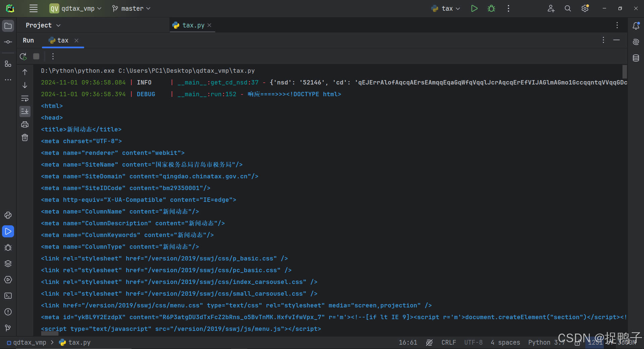Screen dimensions: 644x349
Task: Open the Database tool window
Action: [636, 58]
